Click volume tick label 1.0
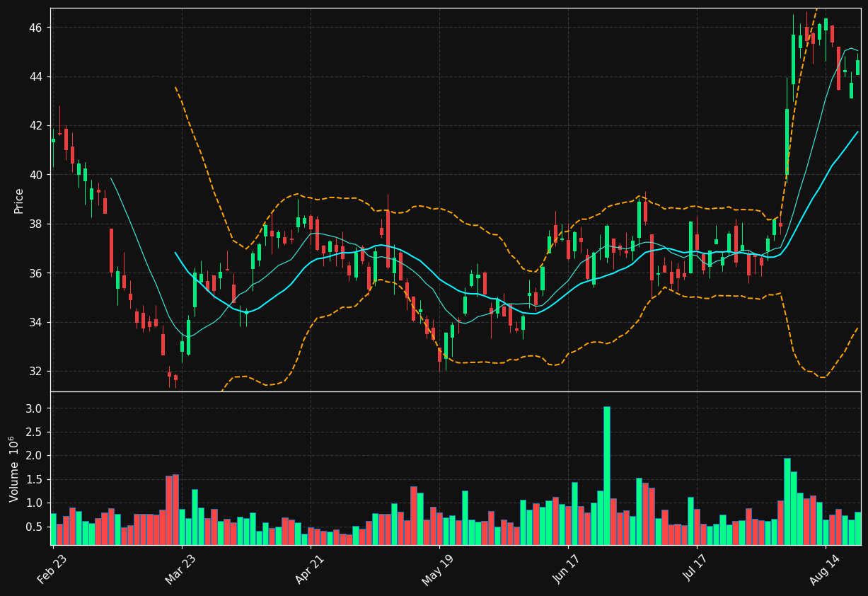 35,503
